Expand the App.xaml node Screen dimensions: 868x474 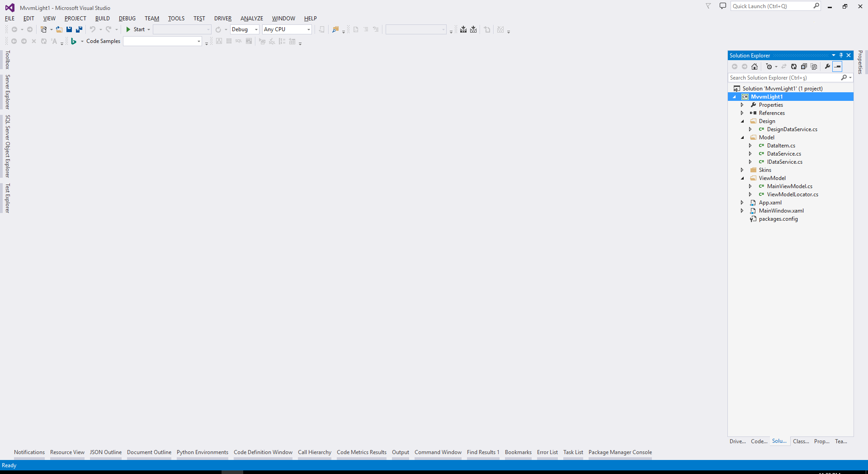(x=742, y=203)
